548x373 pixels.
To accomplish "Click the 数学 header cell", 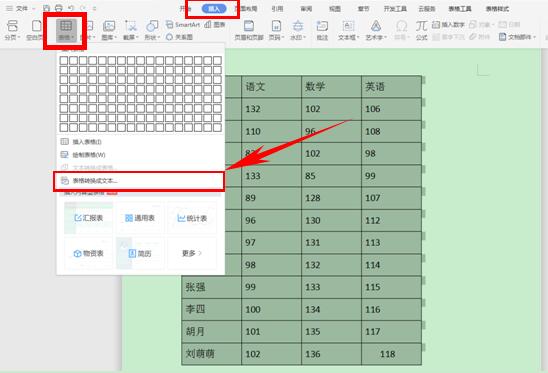I will tap(331, 87).
